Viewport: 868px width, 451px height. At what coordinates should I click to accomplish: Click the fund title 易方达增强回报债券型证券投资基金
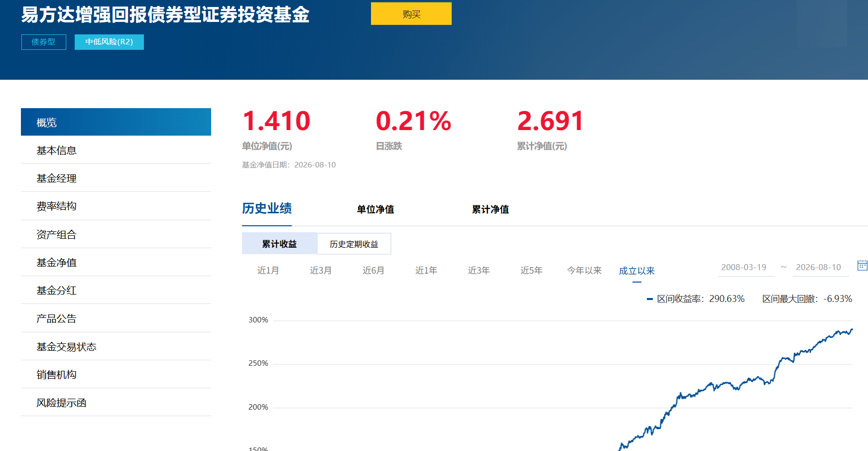165,14
